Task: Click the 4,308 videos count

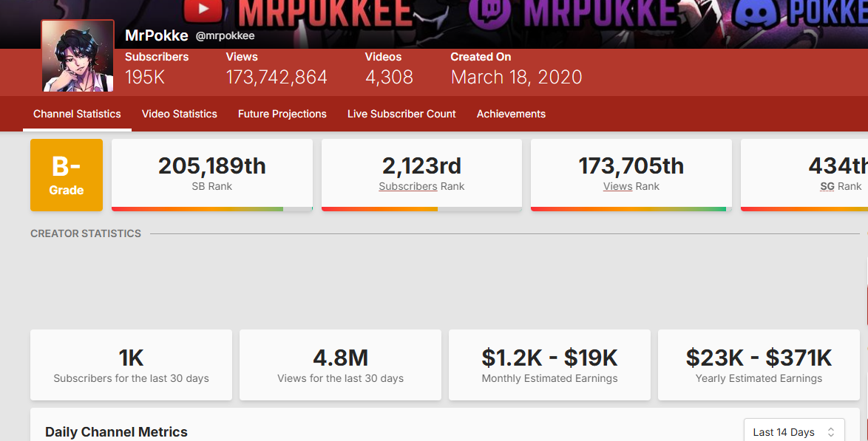Action: 389,77
